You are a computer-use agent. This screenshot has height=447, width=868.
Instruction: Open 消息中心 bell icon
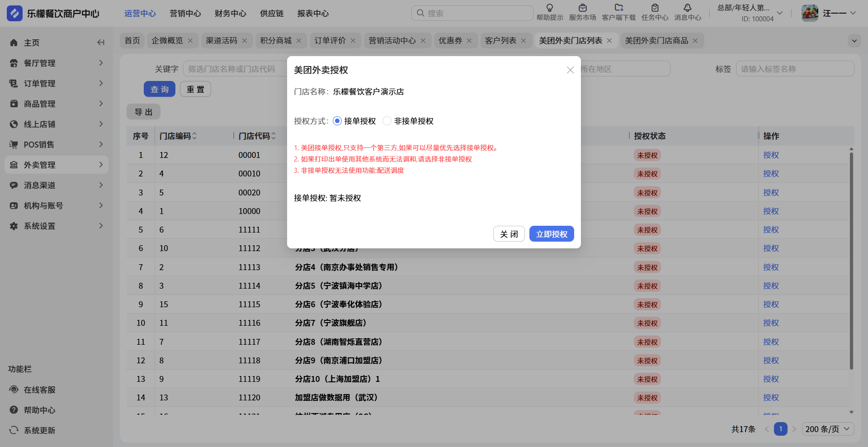687,8
